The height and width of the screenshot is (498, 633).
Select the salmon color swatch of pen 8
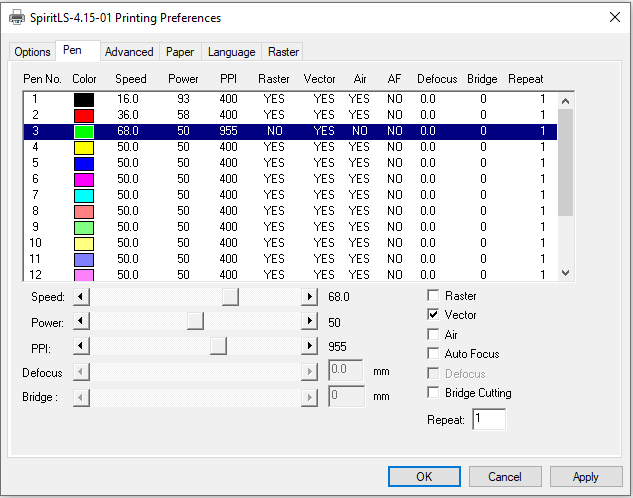click(84, 211)
